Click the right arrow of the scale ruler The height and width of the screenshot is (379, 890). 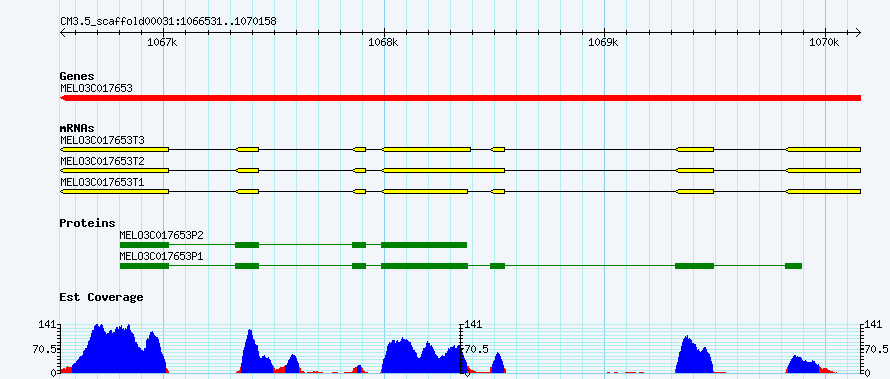(x=857, y=32)
